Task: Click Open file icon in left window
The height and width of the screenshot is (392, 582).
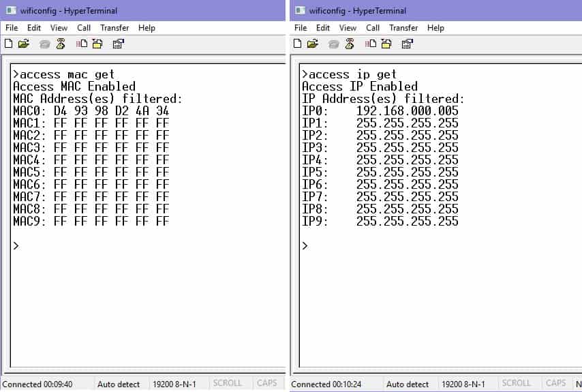Action: [x=24, y=44]
